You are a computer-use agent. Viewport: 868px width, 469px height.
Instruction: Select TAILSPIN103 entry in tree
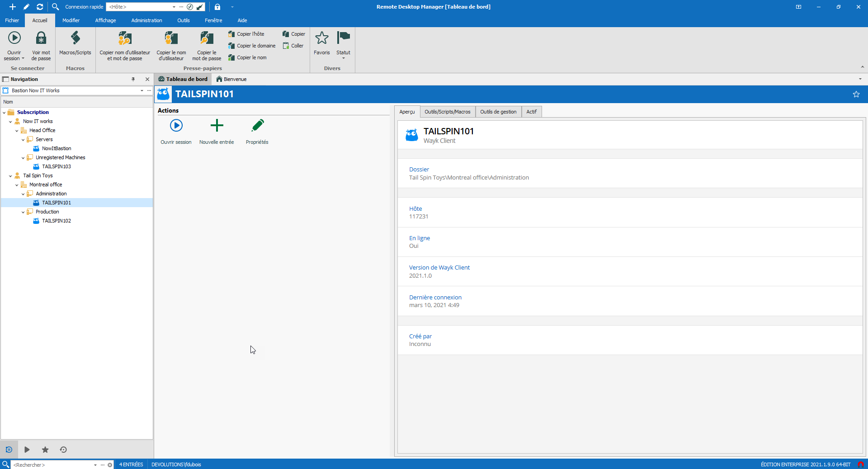[57, 166]
